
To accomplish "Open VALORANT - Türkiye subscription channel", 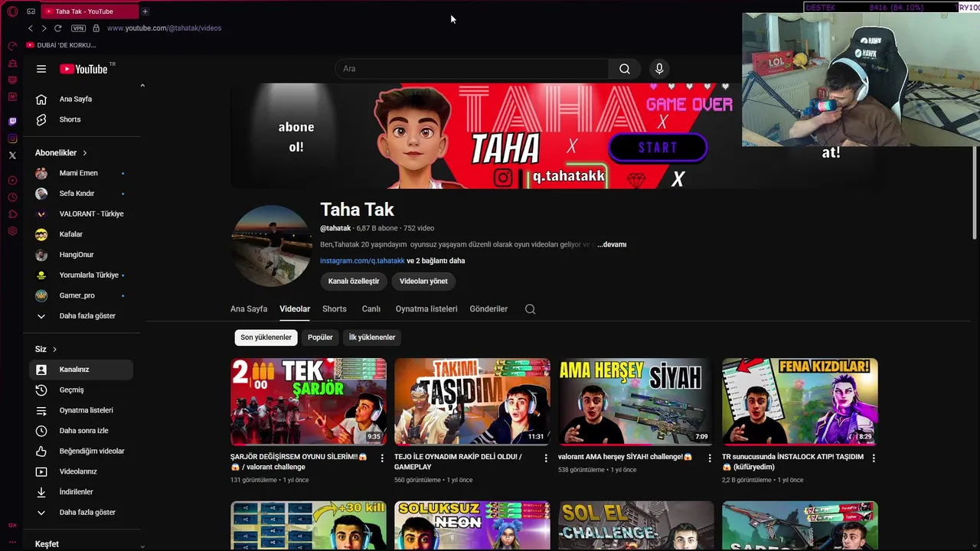I will 81,214.
